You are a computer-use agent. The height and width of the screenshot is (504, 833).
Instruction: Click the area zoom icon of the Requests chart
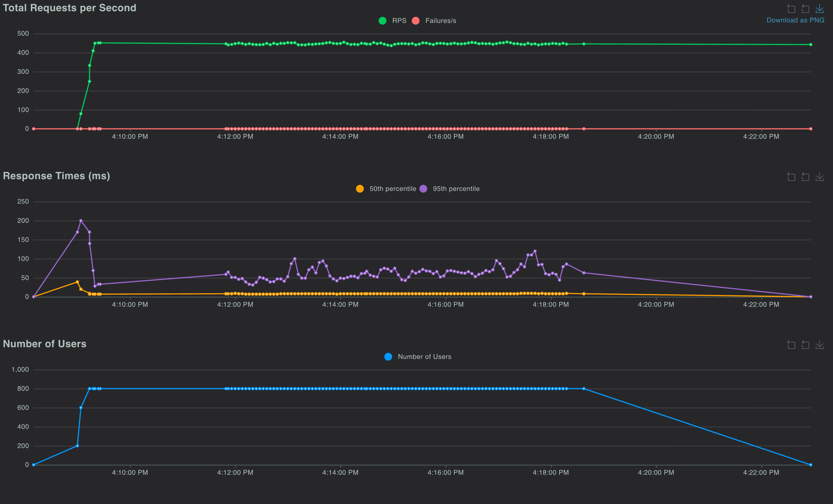click(791, 8)
